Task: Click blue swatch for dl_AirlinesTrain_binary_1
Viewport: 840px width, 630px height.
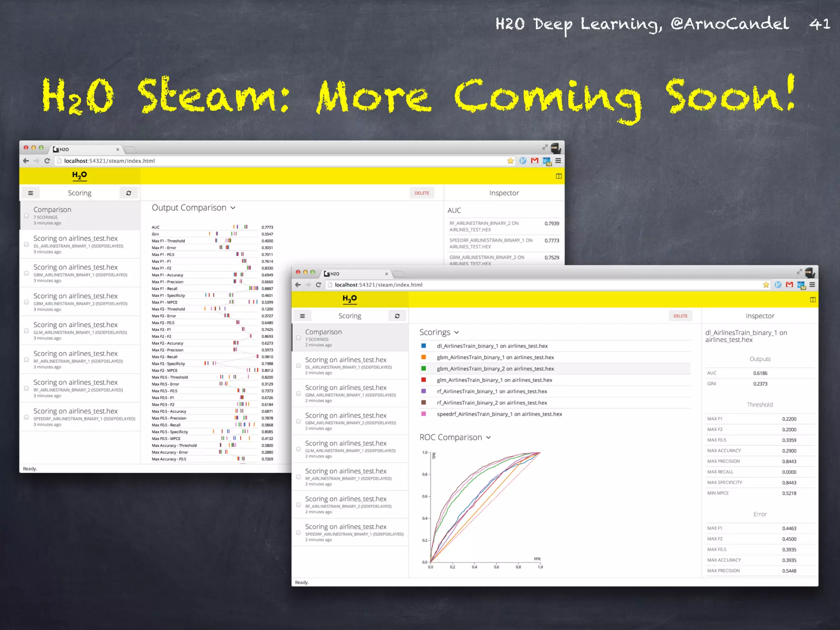Action: pos(424,346)
